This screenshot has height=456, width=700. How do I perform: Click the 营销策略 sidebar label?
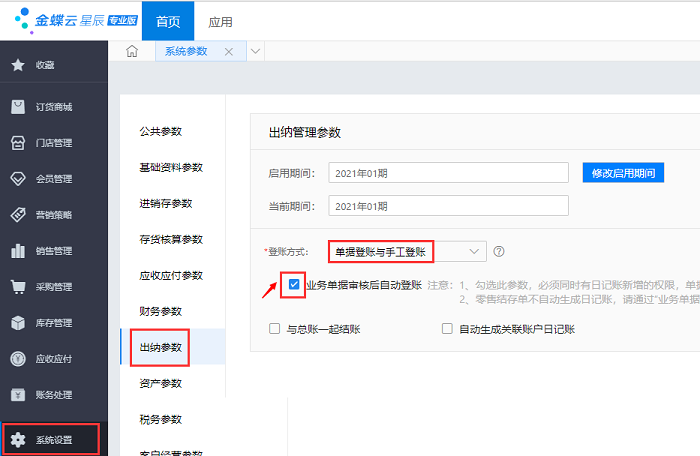click(54, 215)
